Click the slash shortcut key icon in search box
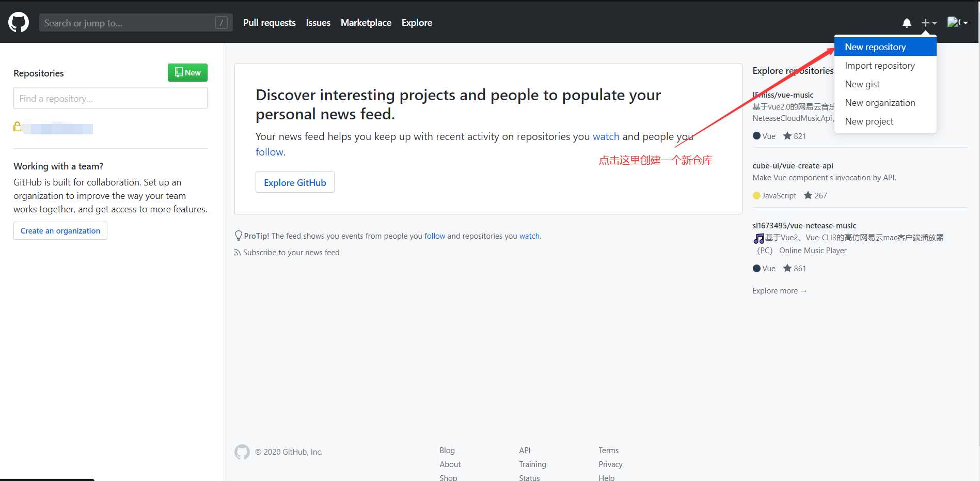The image size is (980, 481). click(222, 23)
